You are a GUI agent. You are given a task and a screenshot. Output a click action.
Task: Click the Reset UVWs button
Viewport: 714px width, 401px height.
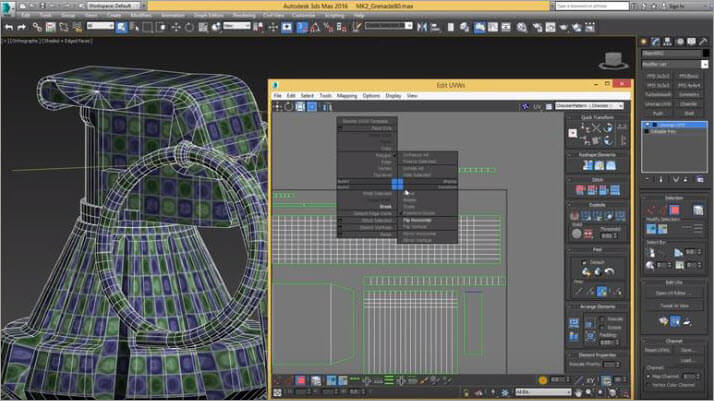657,350
